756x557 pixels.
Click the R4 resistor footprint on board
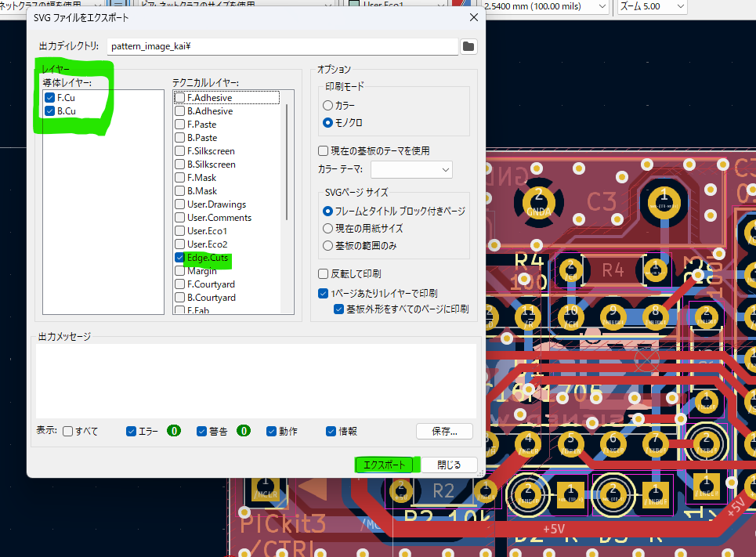(613, 270)
